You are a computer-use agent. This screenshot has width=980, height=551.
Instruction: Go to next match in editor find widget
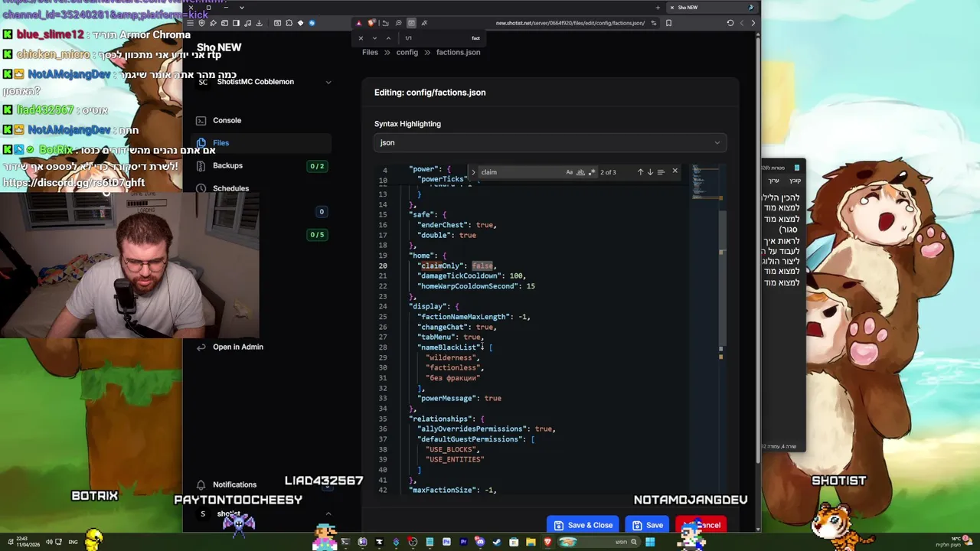click(x=650, y=172)
